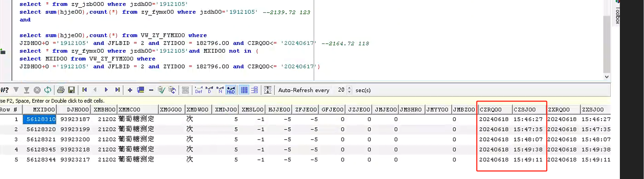Go to the next record
644x179 pixels.
106,90
